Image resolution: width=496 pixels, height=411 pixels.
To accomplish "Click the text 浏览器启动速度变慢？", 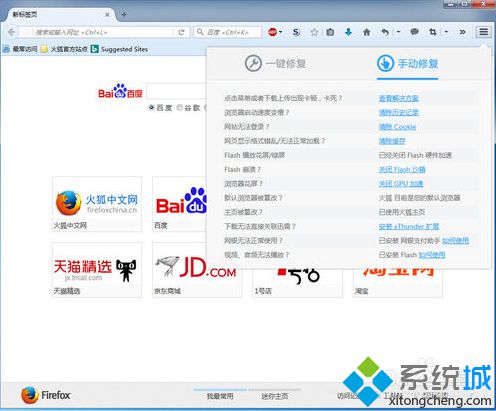I will click(257, 112).
